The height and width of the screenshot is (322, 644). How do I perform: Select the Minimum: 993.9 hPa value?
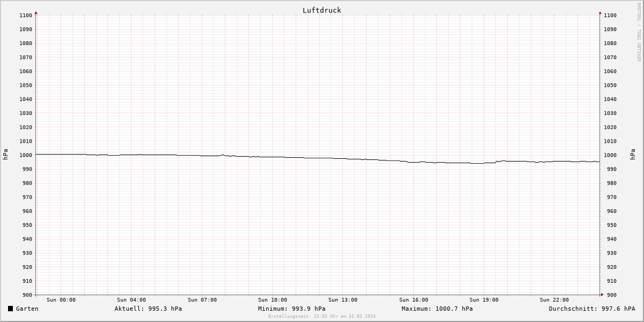pos(291,309)
